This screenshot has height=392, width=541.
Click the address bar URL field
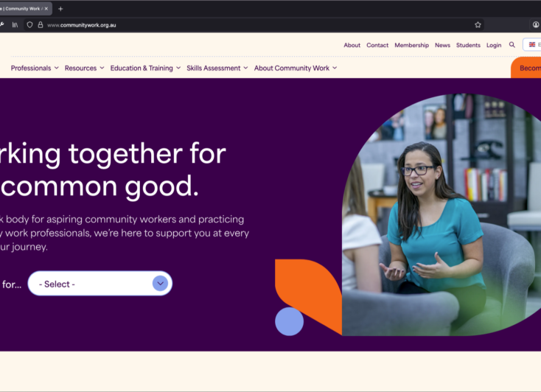pos(242,25)
